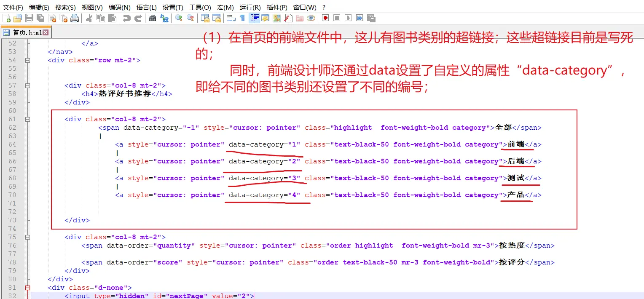The width and height of the screenshot is (644, 299).
Task: Toggle synchronized horizontal scrolling
Action: [x=216, y=18]
